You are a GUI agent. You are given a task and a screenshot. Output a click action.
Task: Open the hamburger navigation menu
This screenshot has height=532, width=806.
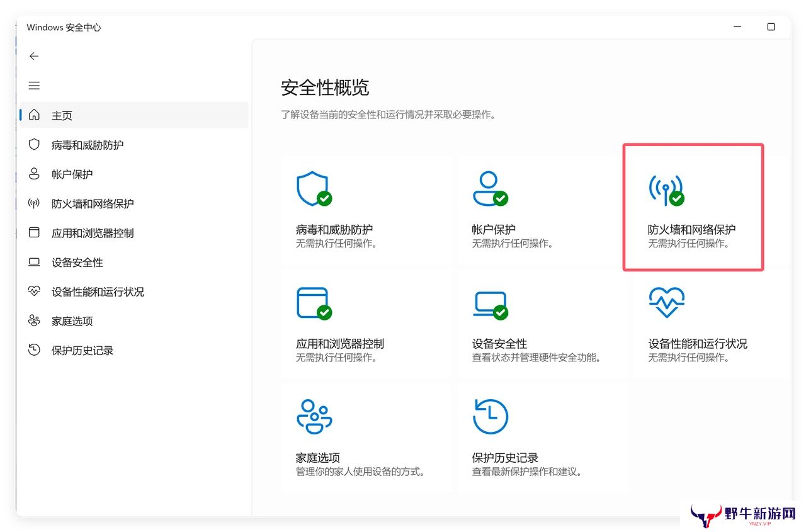(x=34, y=86)
